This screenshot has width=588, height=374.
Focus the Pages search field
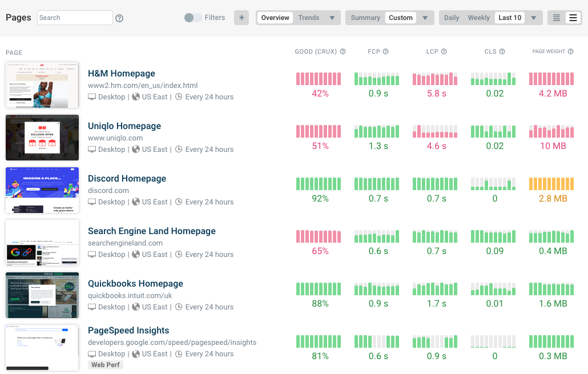75,18
